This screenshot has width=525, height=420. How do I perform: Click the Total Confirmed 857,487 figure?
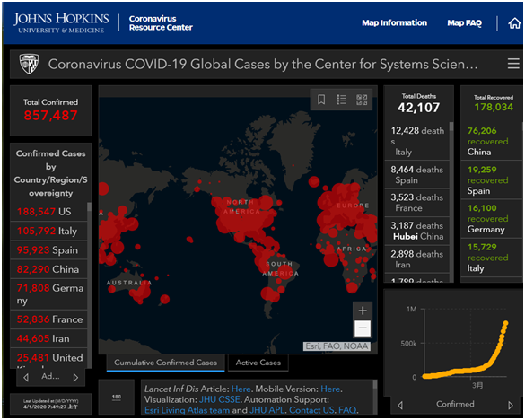pos(50,115)
